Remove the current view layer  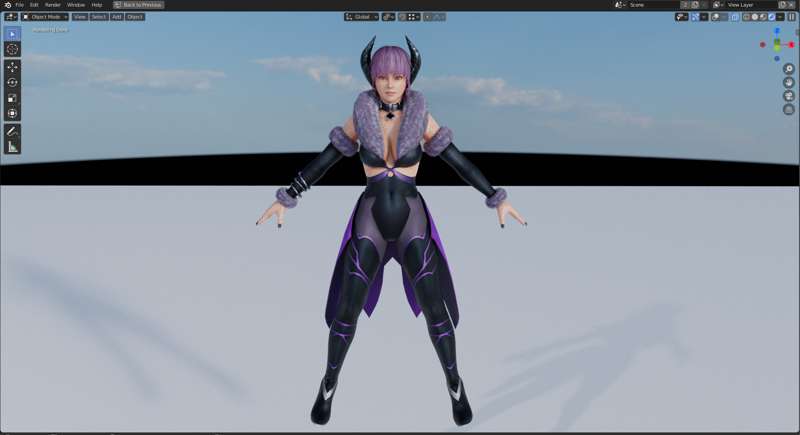click(x=791, y=5)
